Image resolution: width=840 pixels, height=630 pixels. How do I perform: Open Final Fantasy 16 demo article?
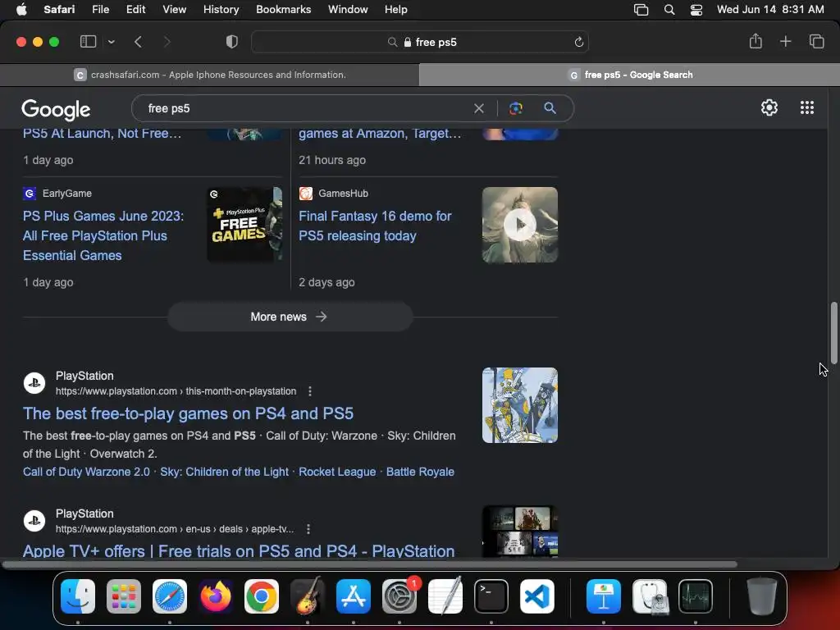tap(375, 226)
